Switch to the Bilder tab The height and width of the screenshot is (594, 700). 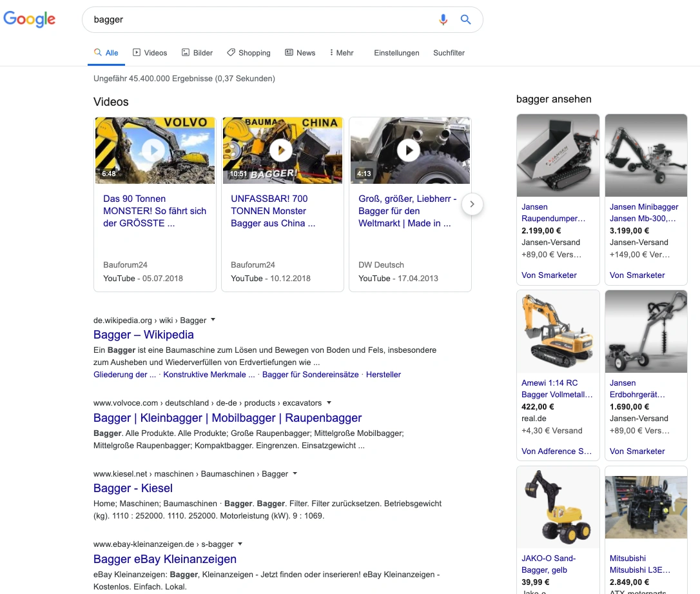click(x=202, y=52)
